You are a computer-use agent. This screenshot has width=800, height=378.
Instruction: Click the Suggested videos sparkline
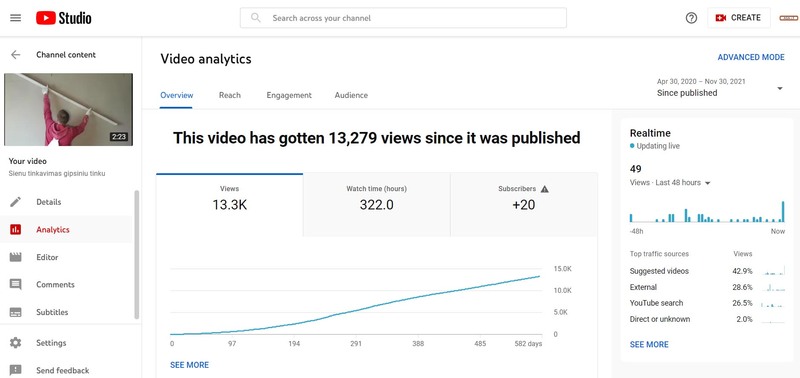pos(774,271)
